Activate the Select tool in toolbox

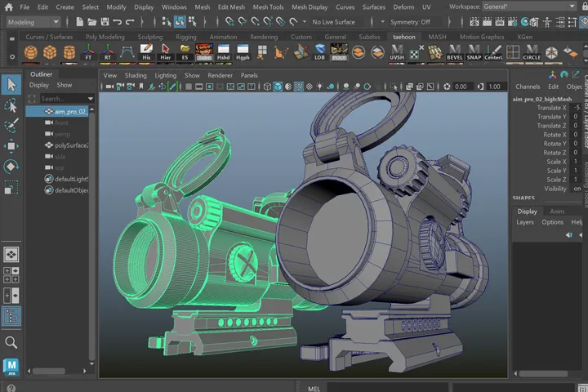tap(11, 85)
